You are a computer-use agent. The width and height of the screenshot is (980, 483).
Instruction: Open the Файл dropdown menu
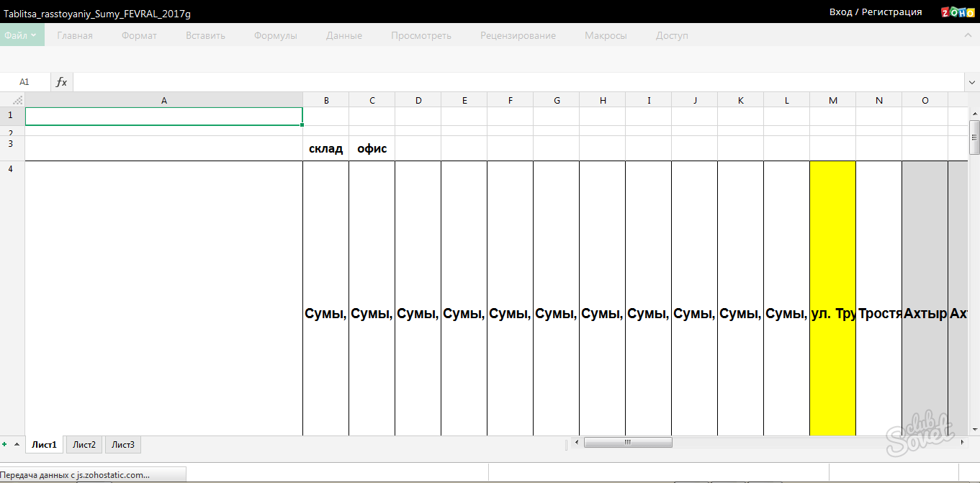coord(22,35)
